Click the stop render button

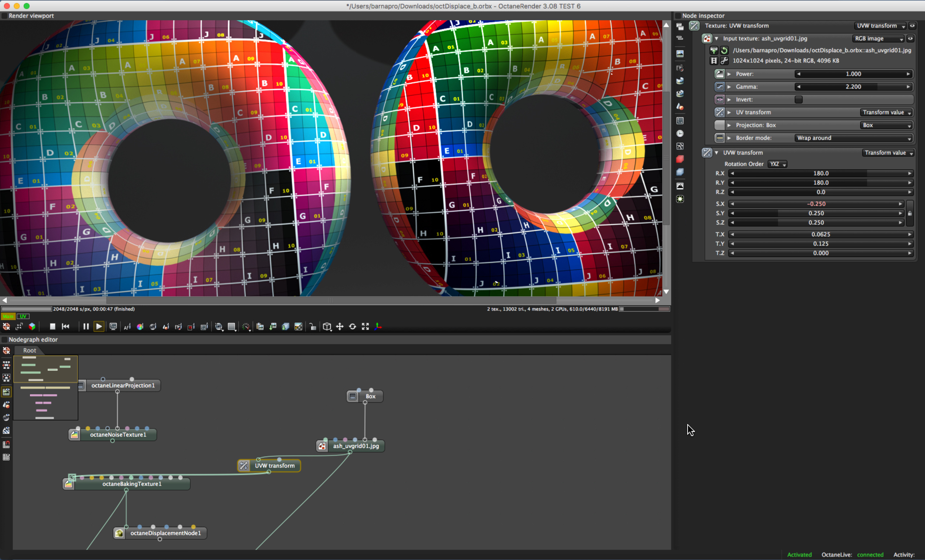click(53, 327)
